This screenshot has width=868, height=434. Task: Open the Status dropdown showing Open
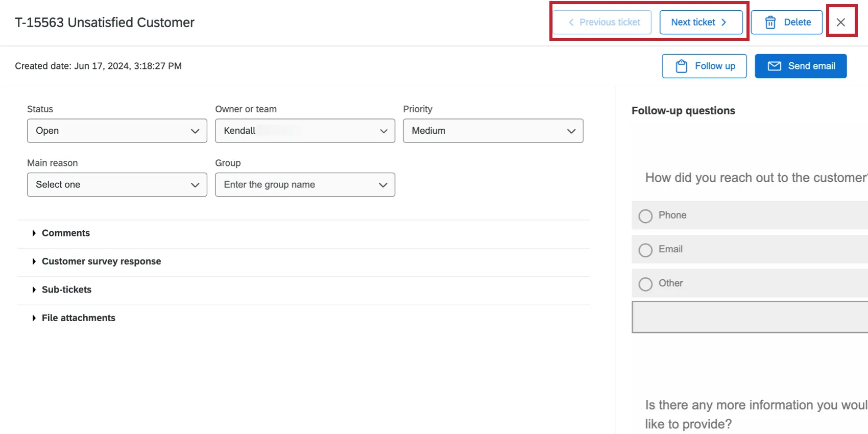(117, 131)
